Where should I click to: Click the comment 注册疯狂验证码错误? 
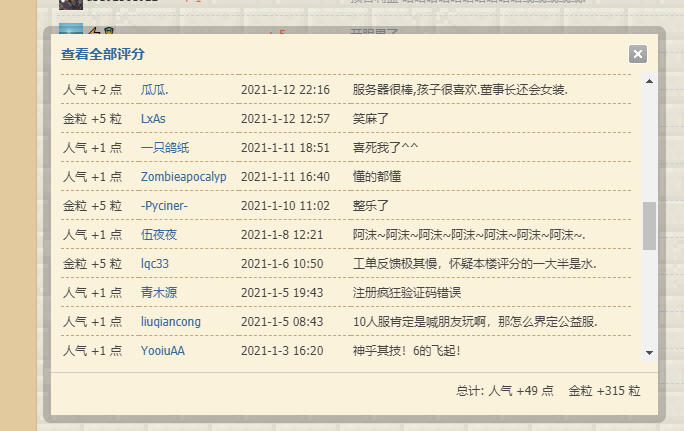(x=406, y=293)
